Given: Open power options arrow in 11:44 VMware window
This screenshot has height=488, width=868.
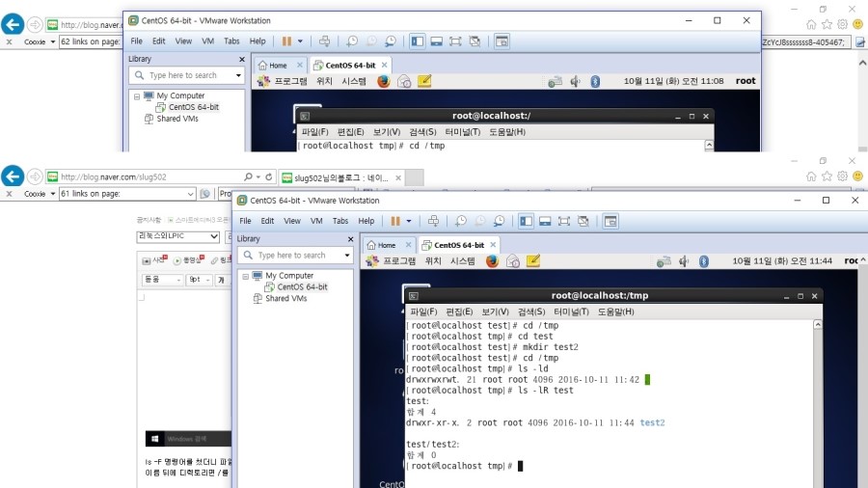Looking at the screenshot, I should (x=409, y=221).
